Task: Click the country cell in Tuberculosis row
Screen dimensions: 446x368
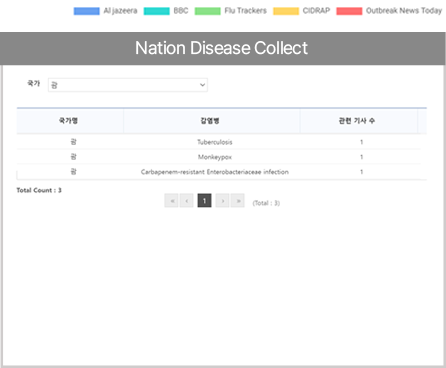Action: [73, 142]
